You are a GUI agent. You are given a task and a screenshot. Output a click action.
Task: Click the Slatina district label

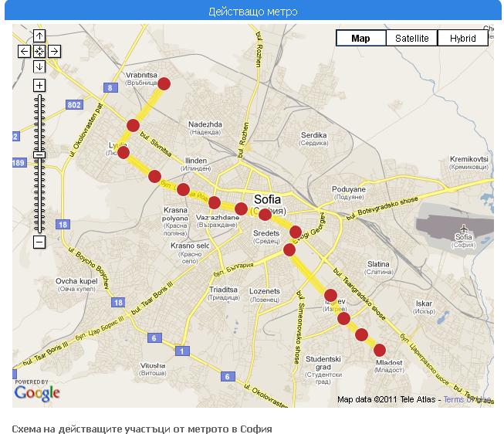[378, 268]
